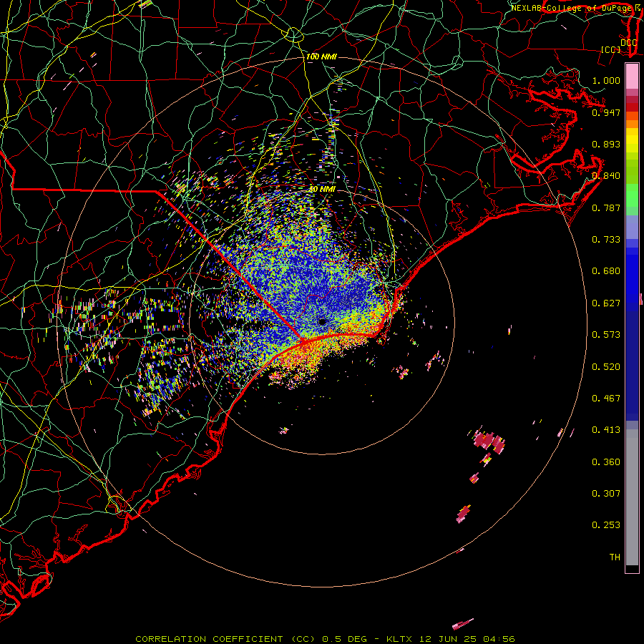Select the 0.360 scale value
This screenshot has width=644, height=644.
click(606, 462)
